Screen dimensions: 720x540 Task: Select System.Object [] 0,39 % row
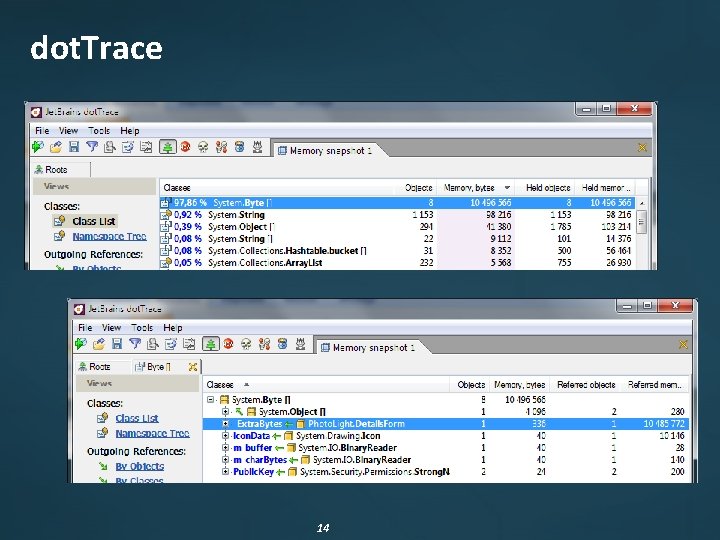click(x=397, y=226)
